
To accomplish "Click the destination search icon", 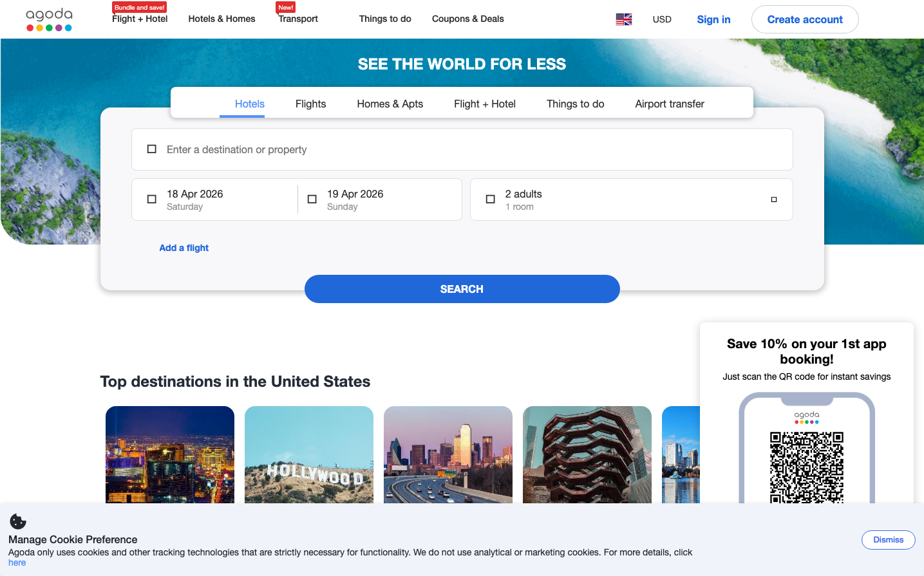I will (x=152, y=149).
